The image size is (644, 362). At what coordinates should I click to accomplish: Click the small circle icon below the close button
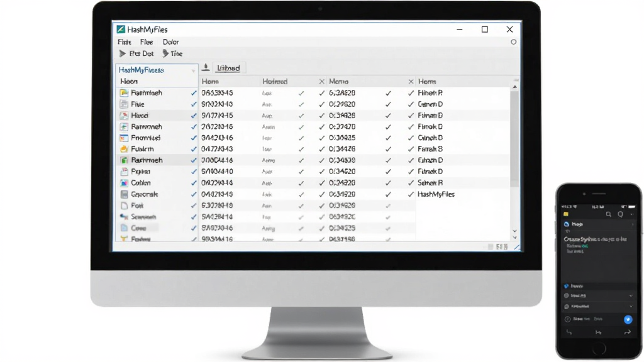(513, 42)
